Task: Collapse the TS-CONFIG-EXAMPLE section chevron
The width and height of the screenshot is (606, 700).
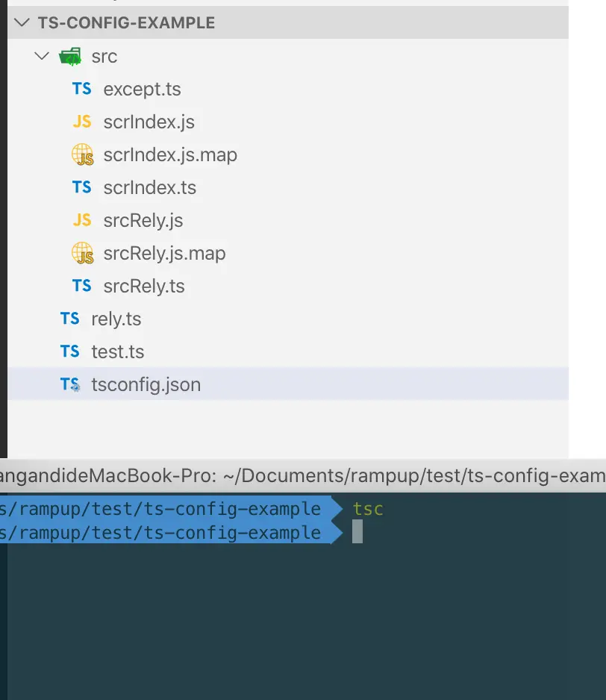Action: tap(22, 22)
